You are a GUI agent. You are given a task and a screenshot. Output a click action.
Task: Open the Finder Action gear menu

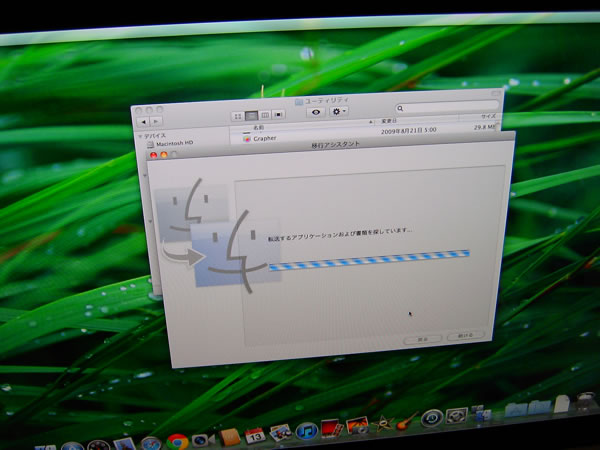tap(339, 111)
